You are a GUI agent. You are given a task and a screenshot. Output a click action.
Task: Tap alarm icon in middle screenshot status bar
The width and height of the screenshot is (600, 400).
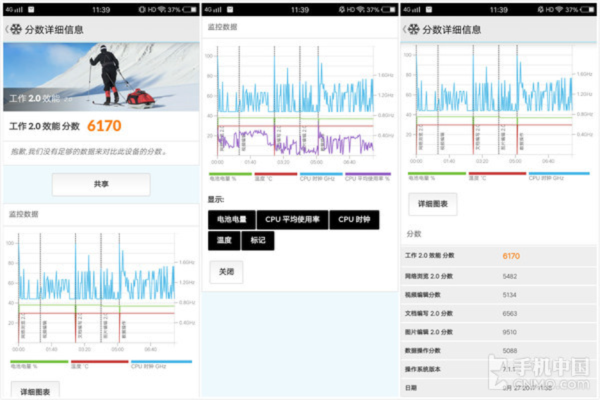pos(342,10)
